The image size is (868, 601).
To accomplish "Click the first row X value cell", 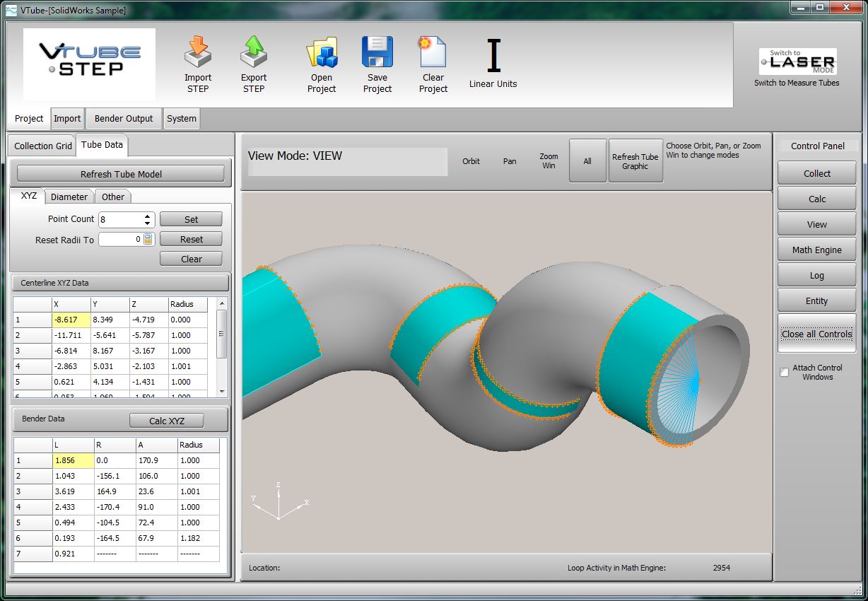I will coord(71,320).
